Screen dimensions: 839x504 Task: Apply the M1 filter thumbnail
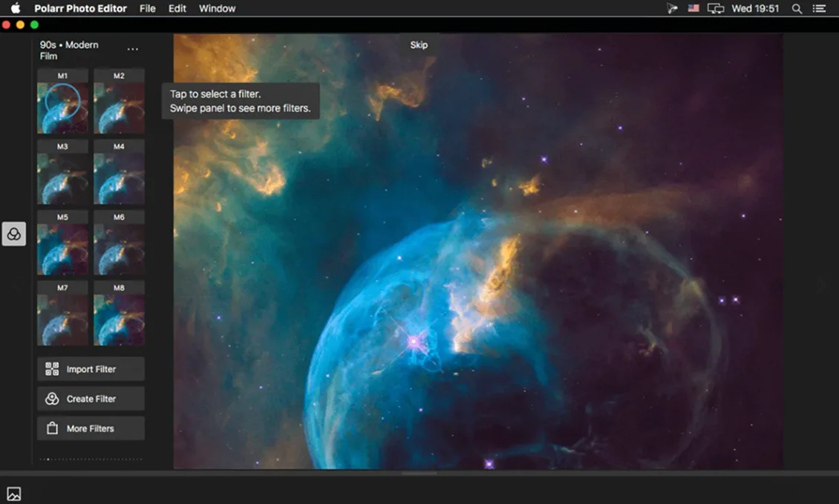62,102
